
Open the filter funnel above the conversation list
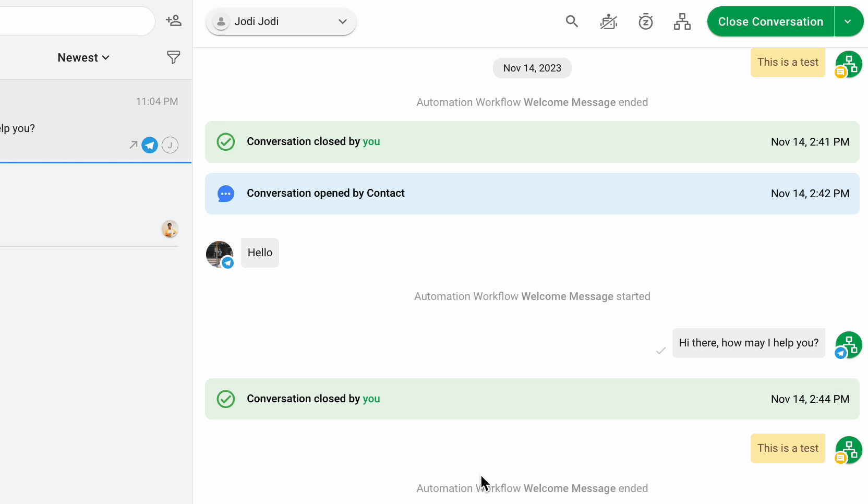173,57
